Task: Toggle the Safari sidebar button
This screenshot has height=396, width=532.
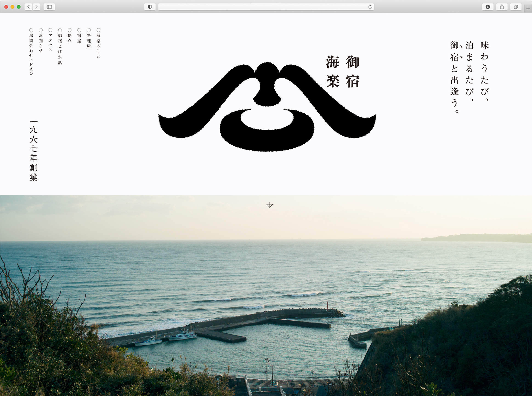Action: 49,7
